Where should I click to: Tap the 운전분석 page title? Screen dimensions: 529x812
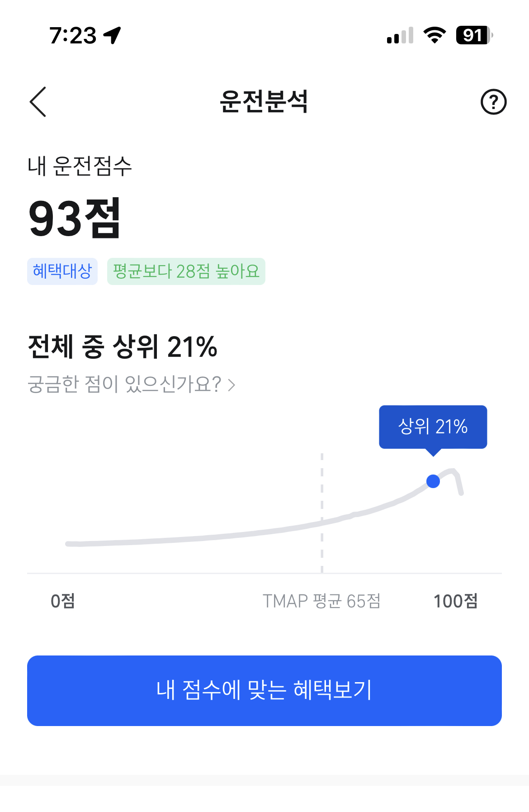click(264, 101)
